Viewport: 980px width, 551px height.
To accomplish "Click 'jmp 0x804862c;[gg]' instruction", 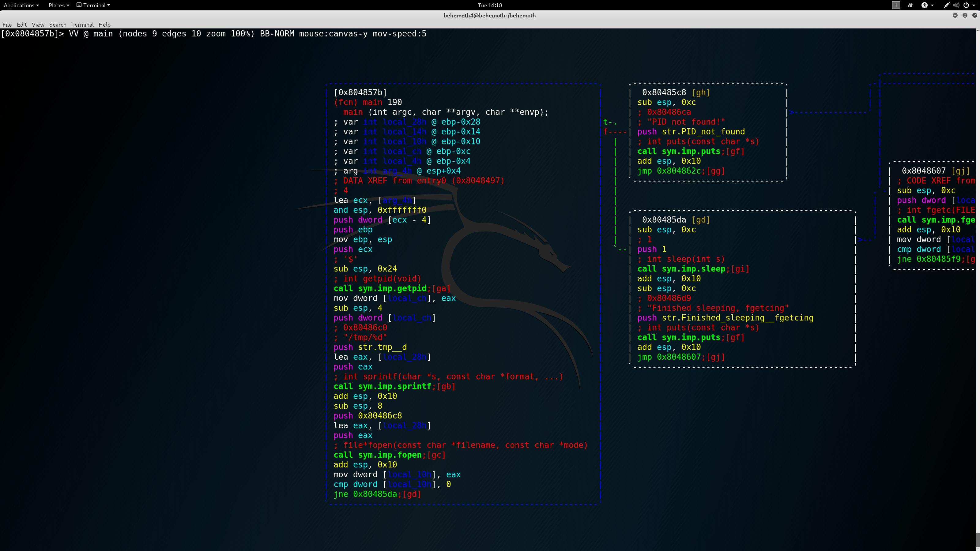I will (681, 171).
